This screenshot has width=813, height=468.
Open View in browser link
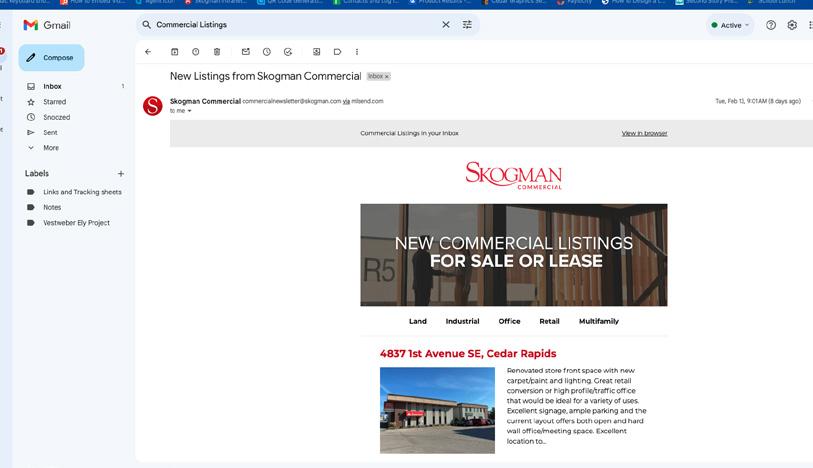coord(644,133)
